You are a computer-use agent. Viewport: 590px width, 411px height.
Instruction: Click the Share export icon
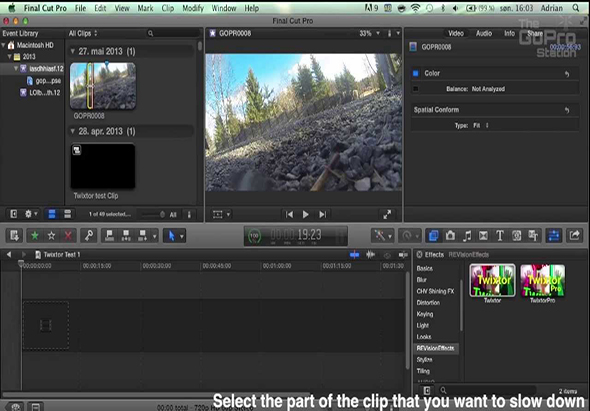pos(575,236)
